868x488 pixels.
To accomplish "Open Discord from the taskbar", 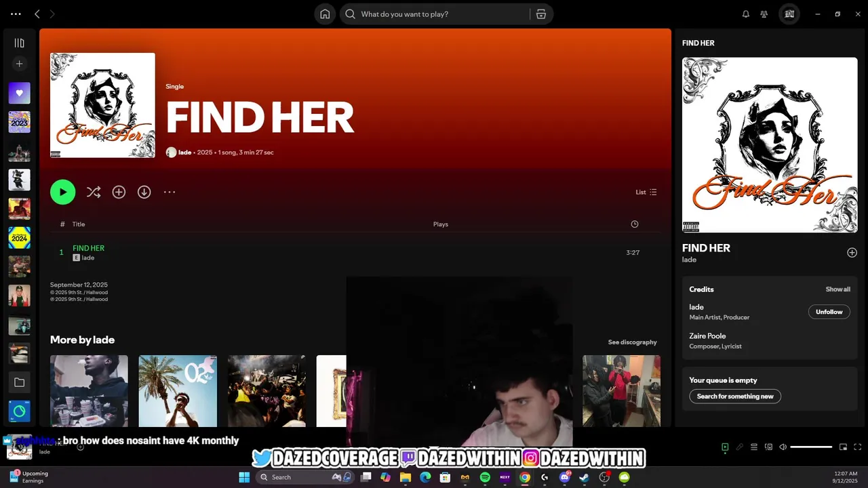I will click(564, 477).
